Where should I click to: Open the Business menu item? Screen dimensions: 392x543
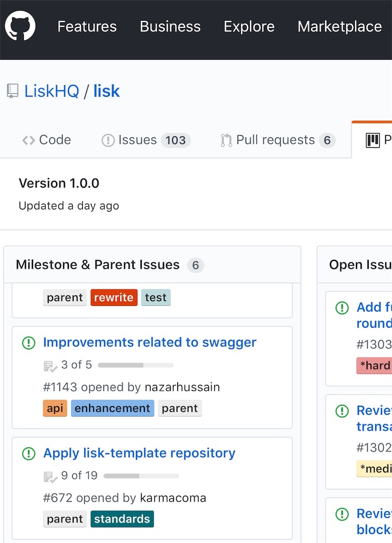[x=170, y=27]
